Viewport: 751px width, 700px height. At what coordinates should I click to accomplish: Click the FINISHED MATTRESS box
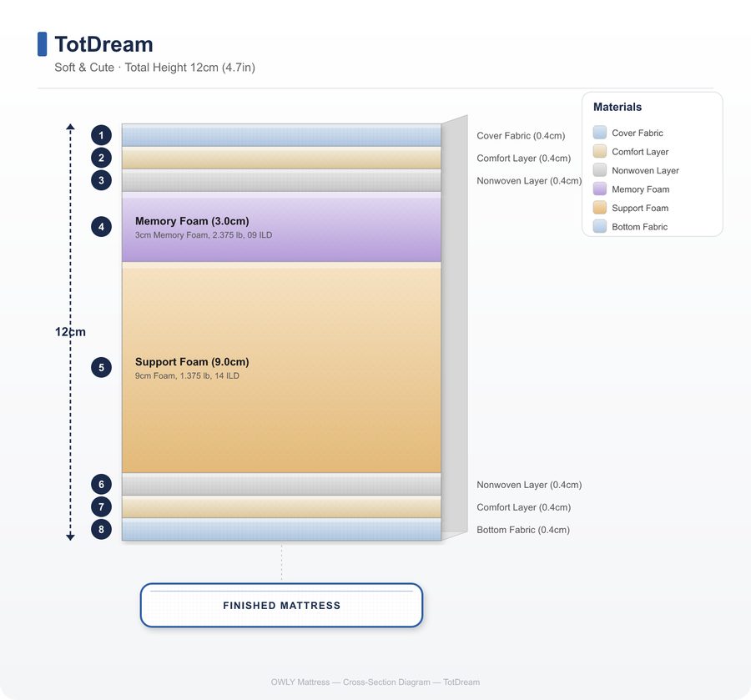pyautogui.click(x=282, y=605)
